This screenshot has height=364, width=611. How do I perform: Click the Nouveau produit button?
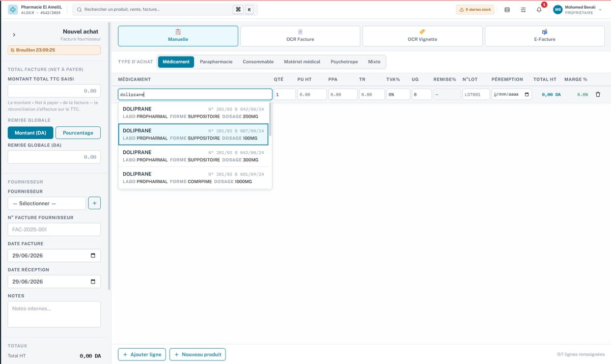pos(198,354)
